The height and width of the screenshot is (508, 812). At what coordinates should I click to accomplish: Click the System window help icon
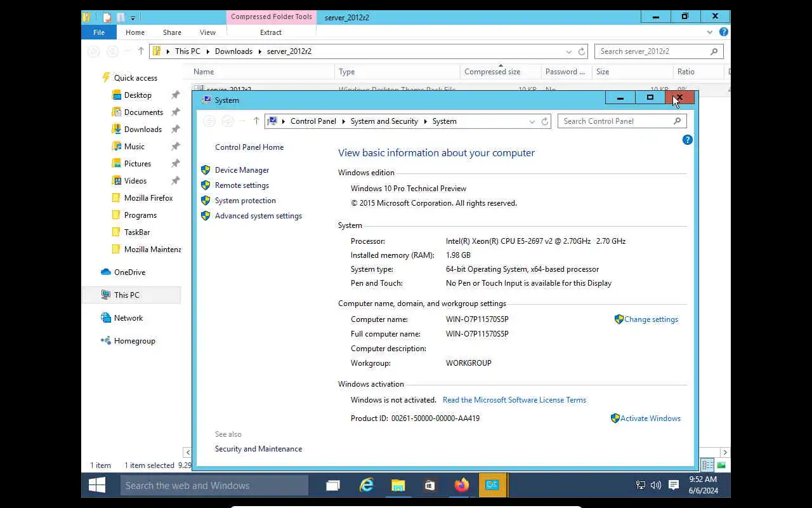(x=687, y=140)
